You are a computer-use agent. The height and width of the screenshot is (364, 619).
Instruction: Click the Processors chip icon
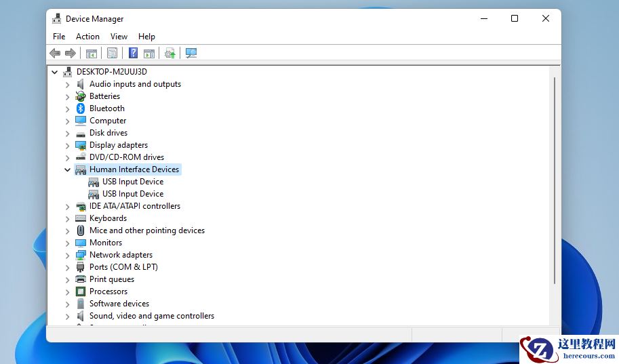coord(81,291)
